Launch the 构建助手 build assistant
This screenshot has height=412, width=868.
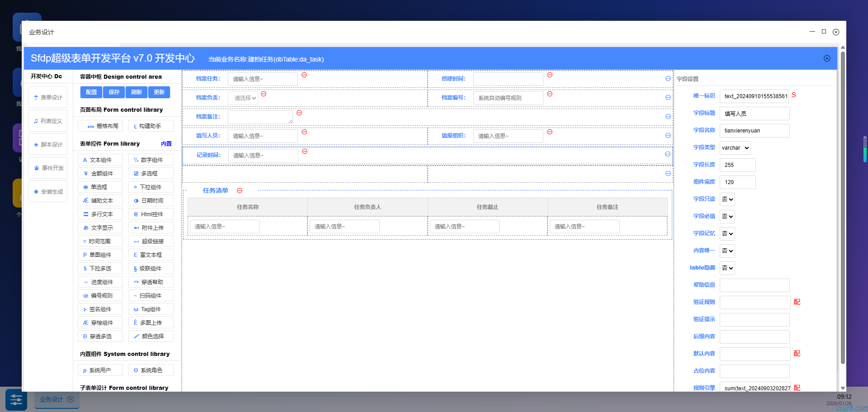point(151,125)
